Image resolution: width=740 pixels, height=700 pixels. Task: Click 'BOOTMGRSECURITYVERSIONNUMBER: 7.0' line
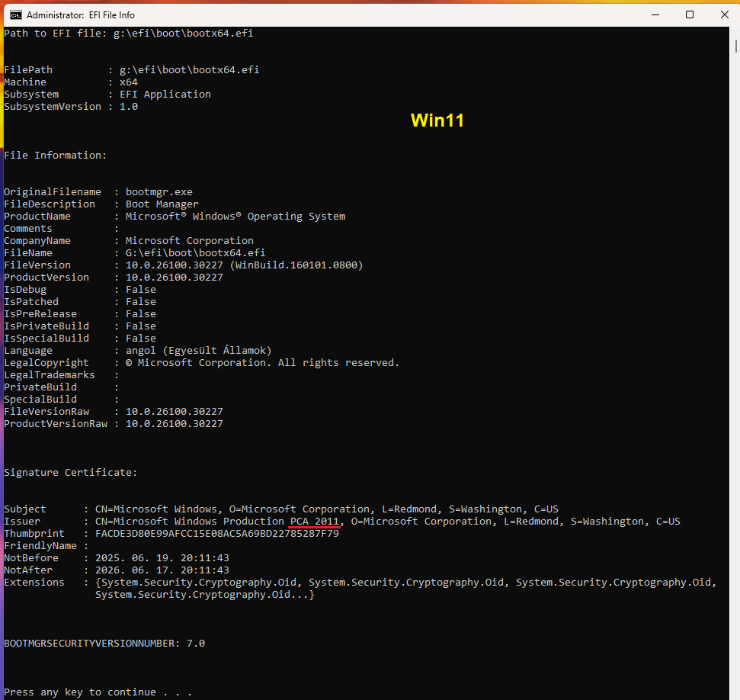(104, 644)
